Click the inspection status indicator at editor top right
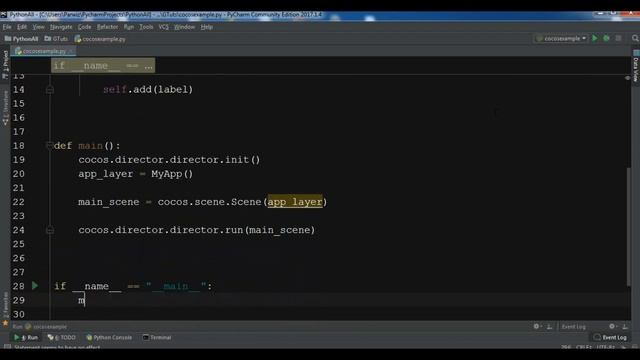The image size is (640, 360). pos(628,78)
